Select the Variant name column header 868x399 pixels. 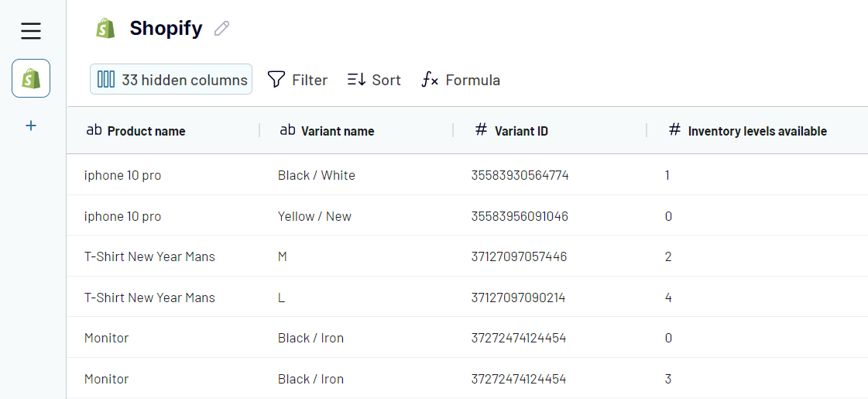[x=338, y=131]
